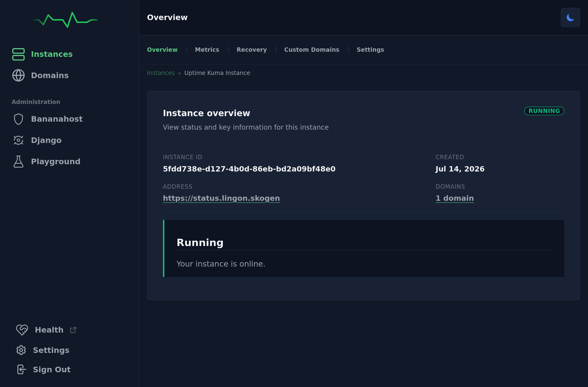
Task: Switch to the Custom Domains tab
Action: coord(312,50)
